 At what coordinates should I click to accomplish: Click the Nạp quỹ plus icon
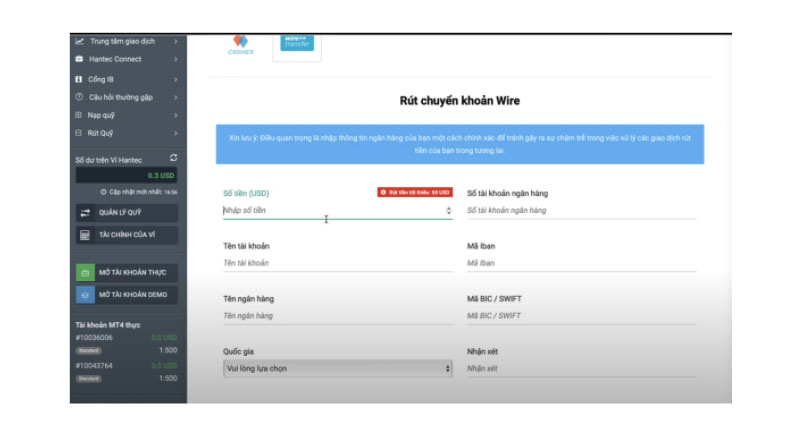pyautogui.click(x=78, y=115)
